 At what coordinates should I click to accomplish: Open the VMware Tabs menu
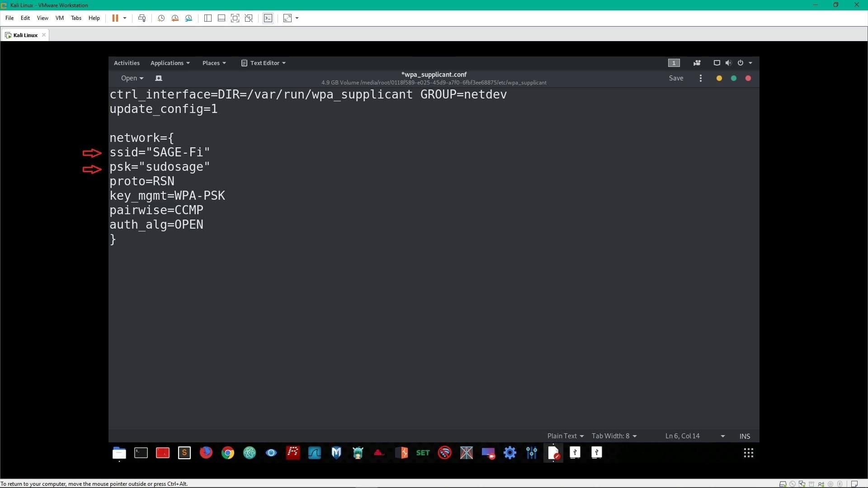point(76,18)
